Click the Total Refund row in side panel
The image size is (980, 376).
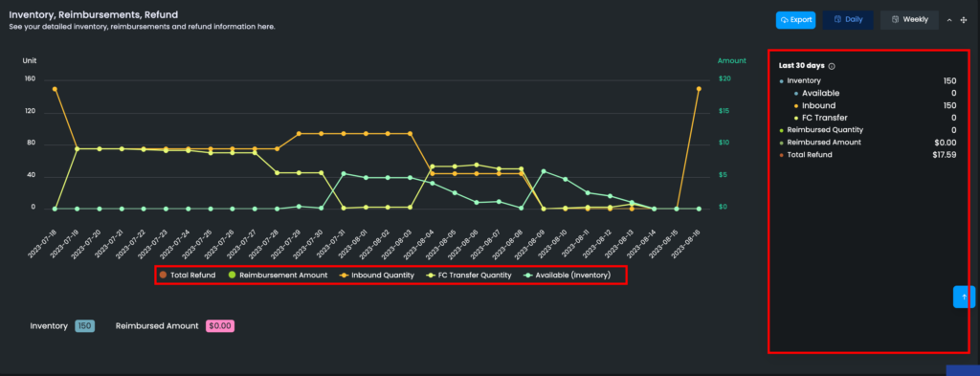pyautogui.click(x=867, y=154)
